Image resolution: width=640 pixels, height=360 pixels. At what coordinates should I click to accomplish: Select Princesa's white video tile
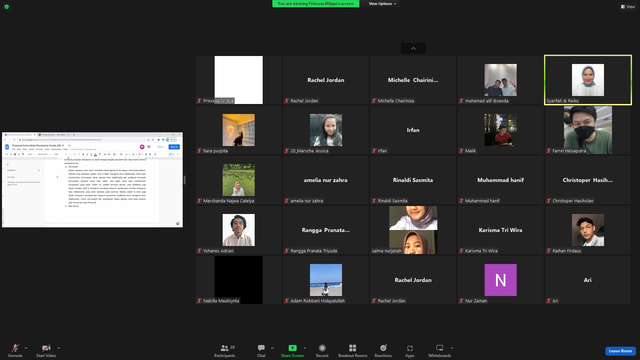239,80
